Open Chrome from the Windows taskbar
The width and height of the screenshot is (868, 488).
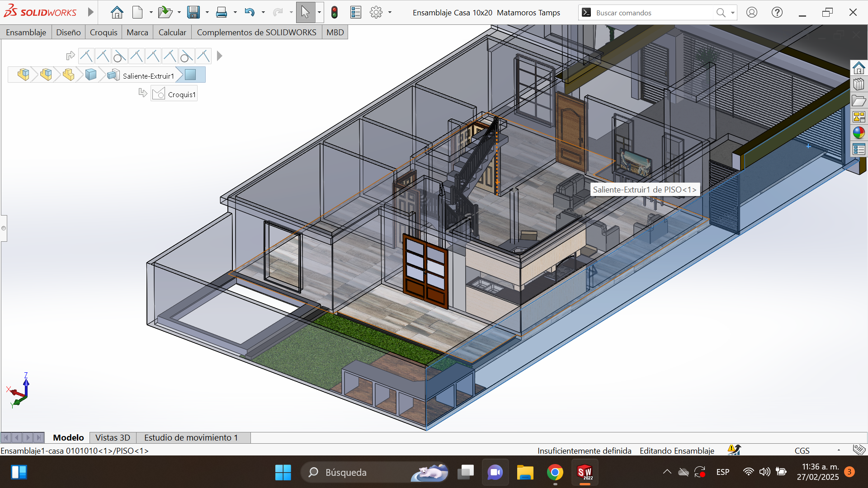(x=555, y=472)
